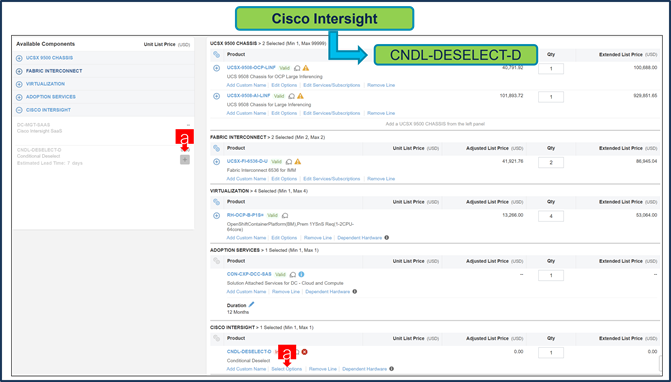Open the RH-OCP-B-P1S product link

245,215
